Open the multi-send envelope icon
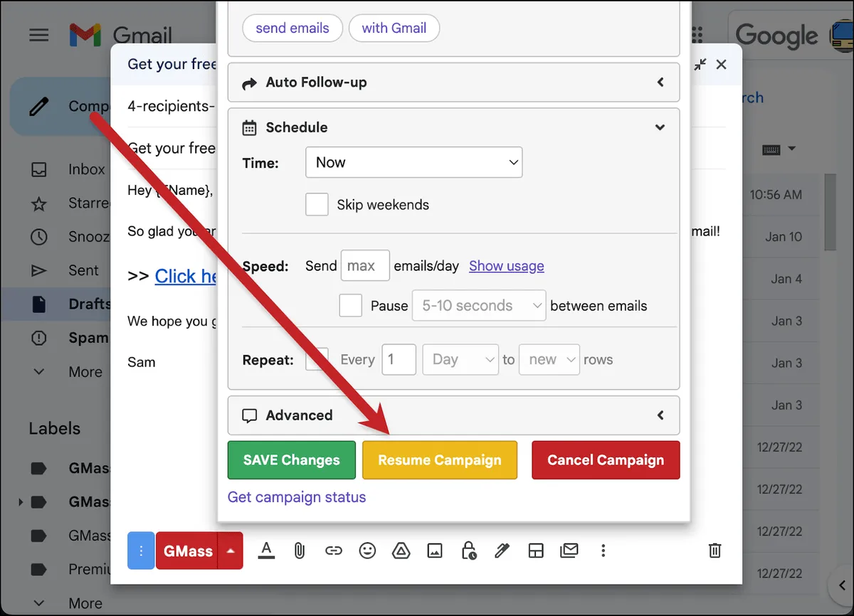This screenshot has height=616, width=854. (569, 550)
